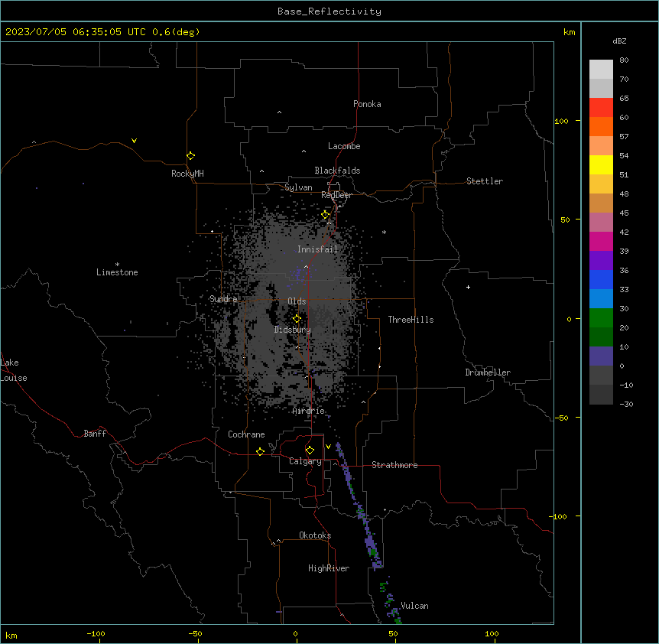
Task: Click the Cochrane town label
Action: click(246, 434)
